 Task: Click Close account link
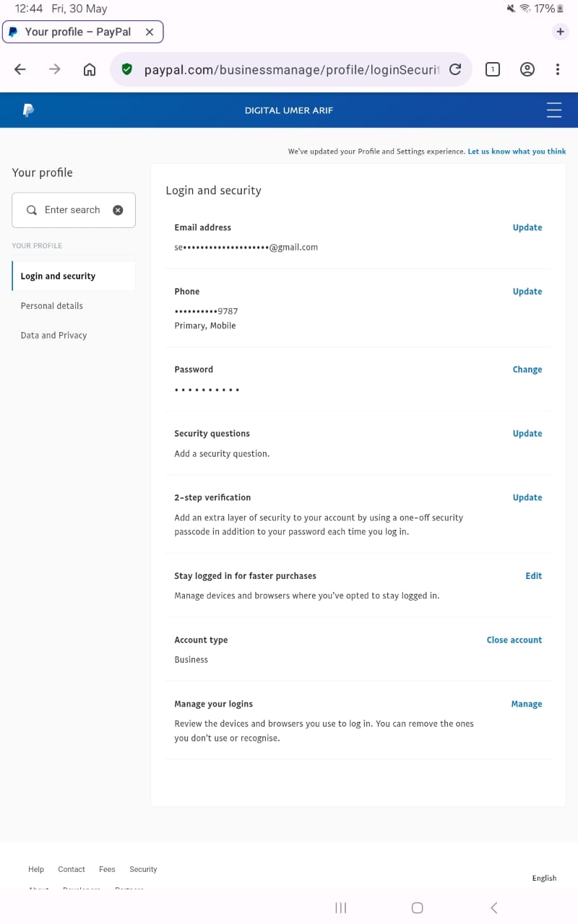pos(514,640)
